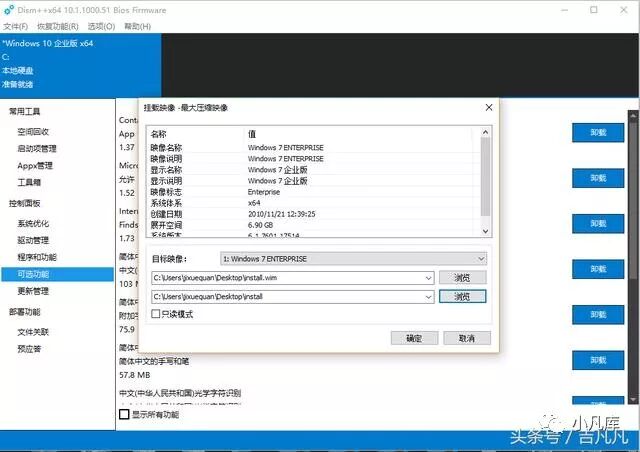Click main feature list vertical scrollbar
The image size is (640, 452).
(x=633, y=257)
